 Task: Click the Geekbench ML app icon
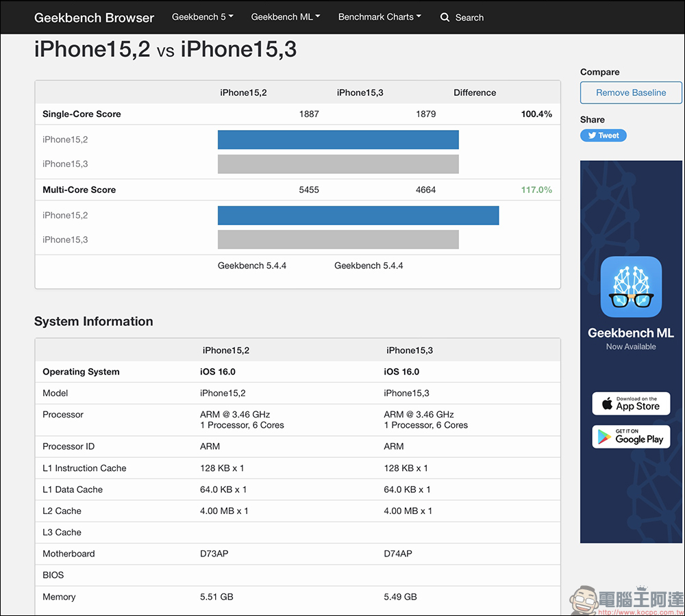631,287
